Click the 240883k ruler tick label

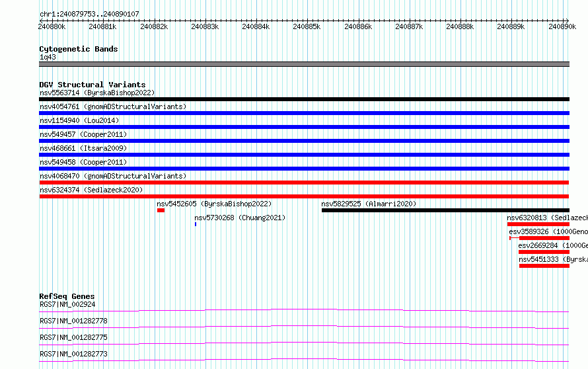click(205, 26)
